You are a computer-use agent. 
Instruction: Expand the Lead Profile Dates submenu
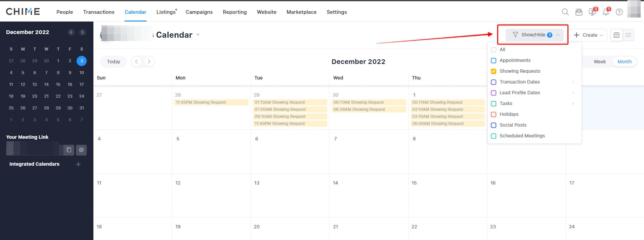point(573,93)
